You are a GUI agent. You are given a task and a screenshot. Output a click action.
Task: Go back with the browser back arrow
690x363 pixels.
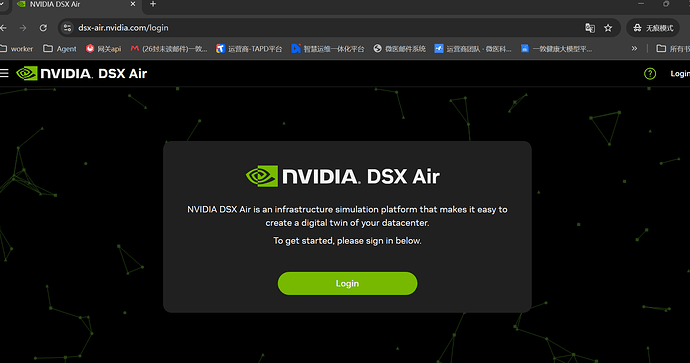tap(3, 28)
